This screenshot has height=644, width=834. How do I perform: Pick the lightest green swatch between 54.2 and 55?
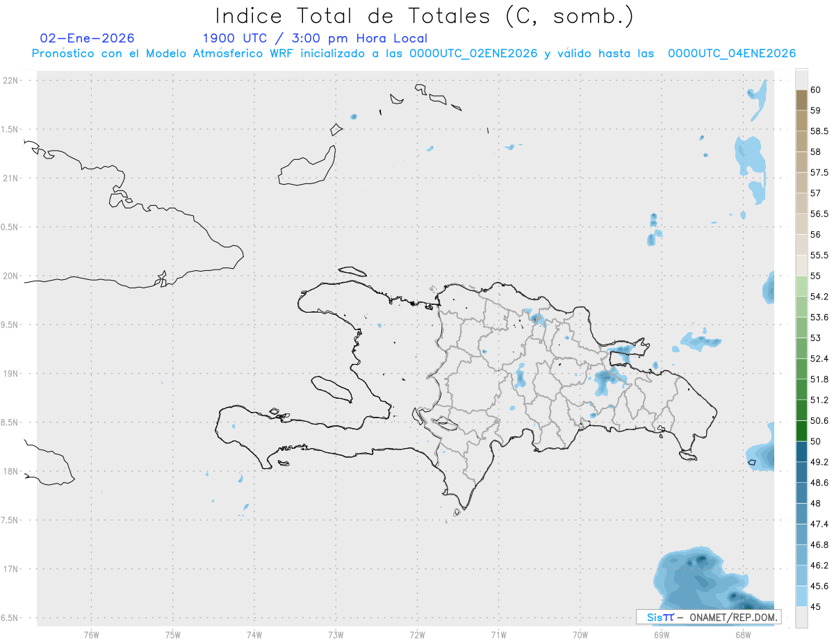pos(801,286)
